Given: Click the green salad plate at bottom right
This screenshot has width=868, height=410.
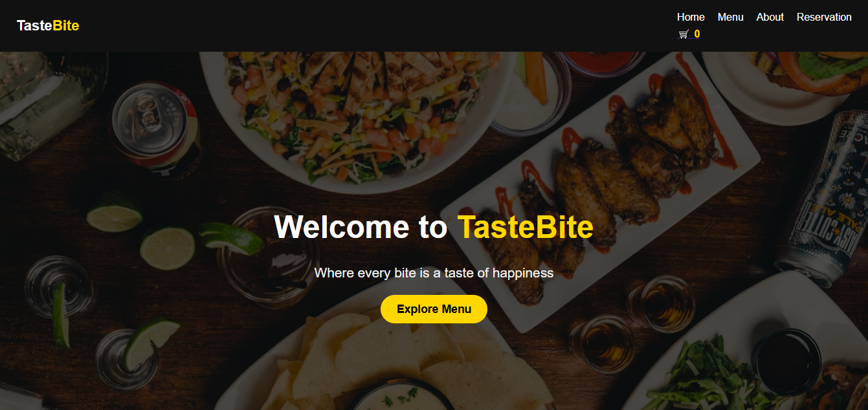Looking at the screenshot, I should tap(744, 362).
